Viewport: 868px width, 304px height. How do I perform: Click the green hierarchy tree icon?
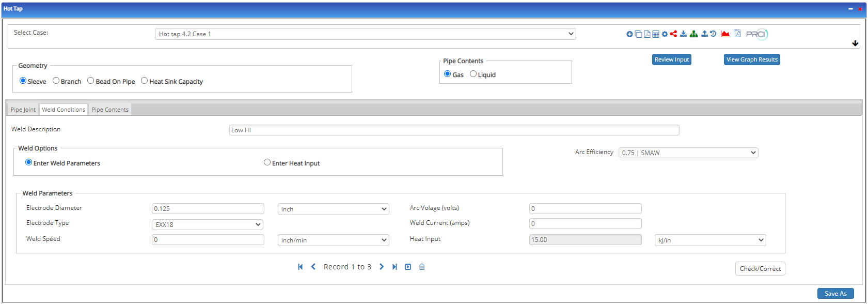[693, 34]
